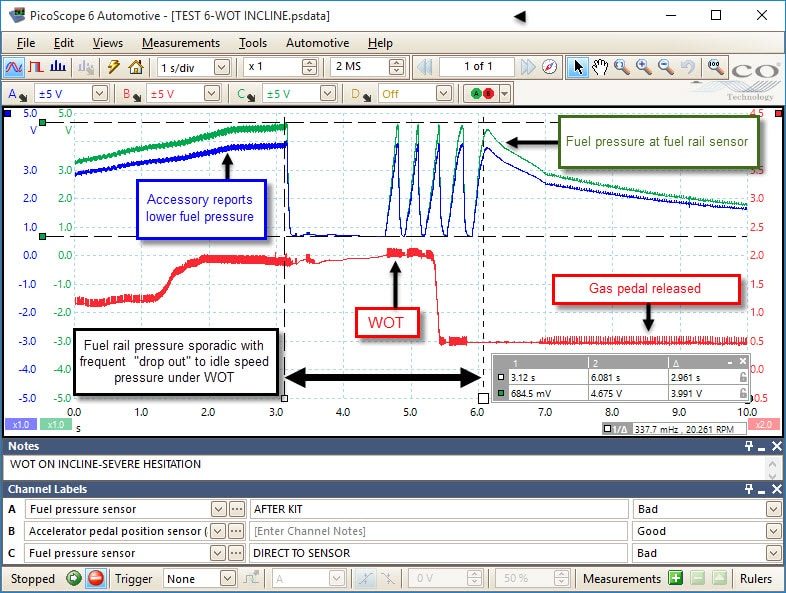Open the File menu
The height and width of the screenshot is (593, 786).
tap(26, 43)
